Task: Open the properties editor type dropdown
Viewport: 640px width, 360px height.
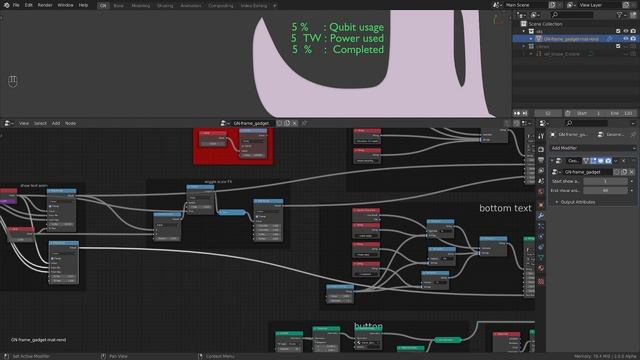Action: 544,123
